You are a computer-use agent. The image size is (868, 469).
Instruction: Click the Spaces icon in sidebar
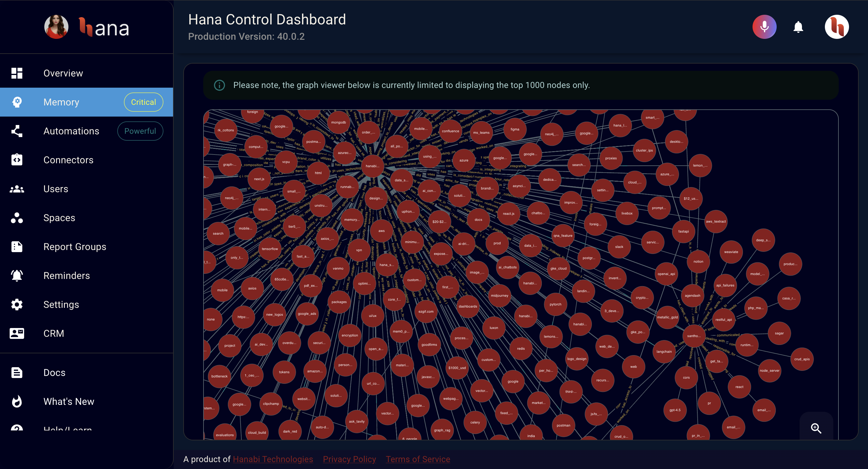tap(17, 217)
